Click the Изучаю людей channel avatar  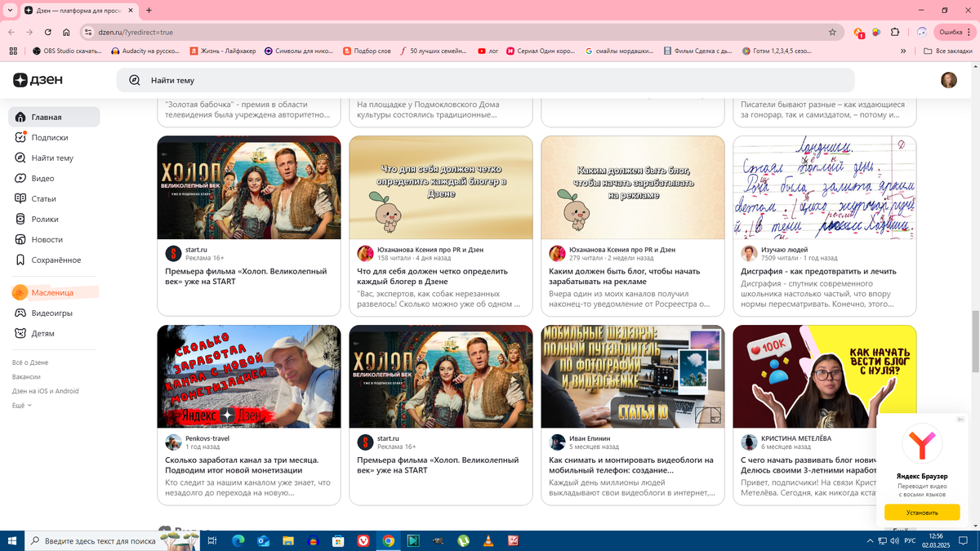(x=749, y=253)
